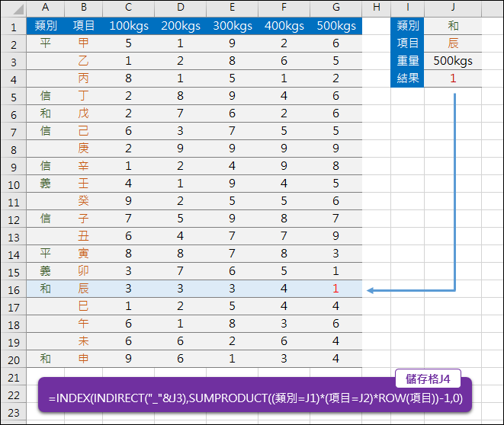
Task: Select row 16 header
Action: coord(14,289)
